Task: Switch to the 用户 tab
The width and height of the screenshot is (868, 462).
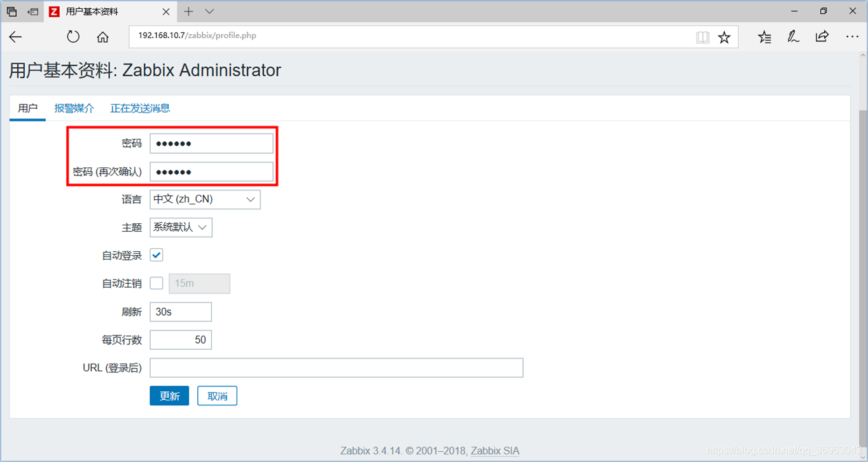Action: (x=27, y=108)
